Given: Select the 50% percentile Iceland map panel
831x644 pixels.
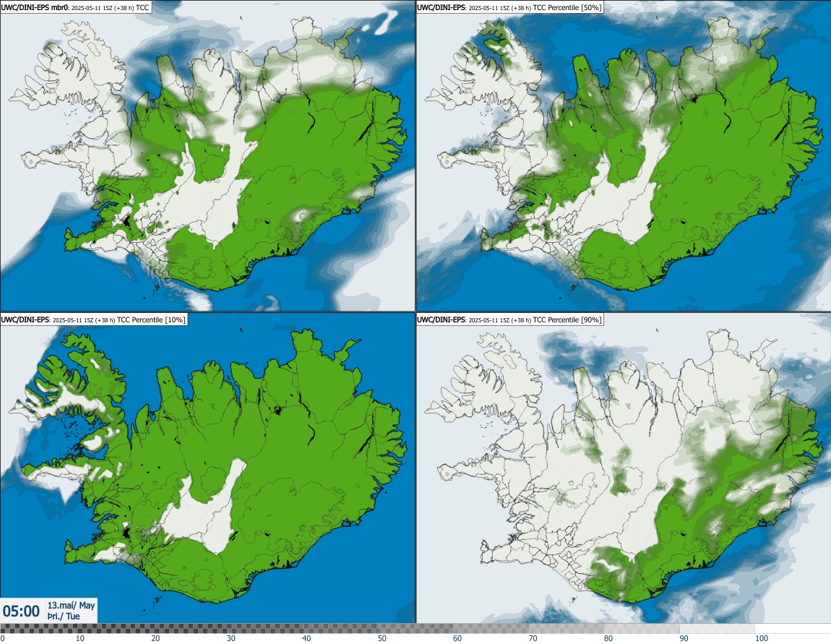Looking at the screenshot, I should pos(623,156).
